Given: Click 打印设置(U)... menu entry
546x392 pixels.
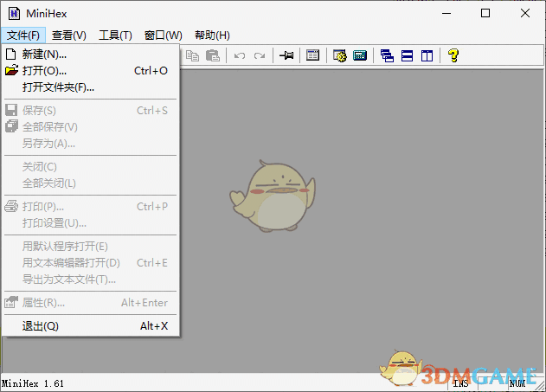Looking at the screenshot, I should 91,222.
